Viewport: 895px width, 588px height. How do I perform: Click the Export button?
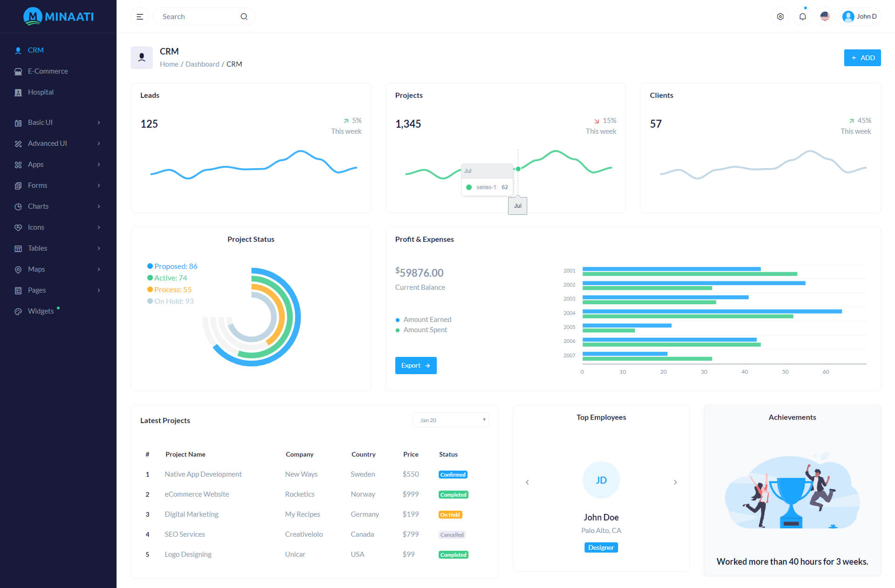415,365
